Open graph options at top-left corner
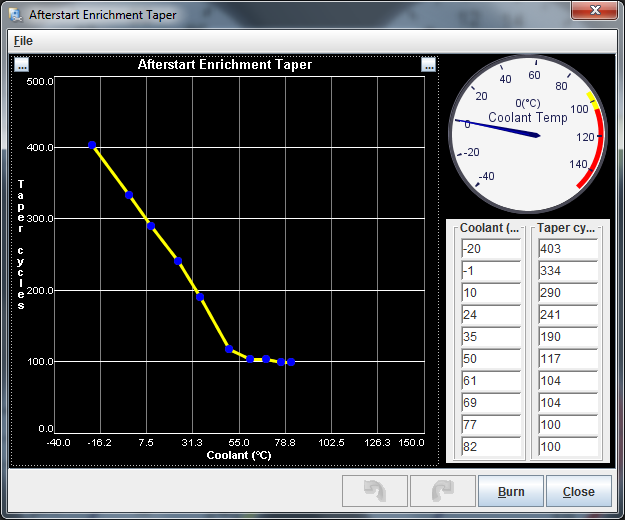 22,65
